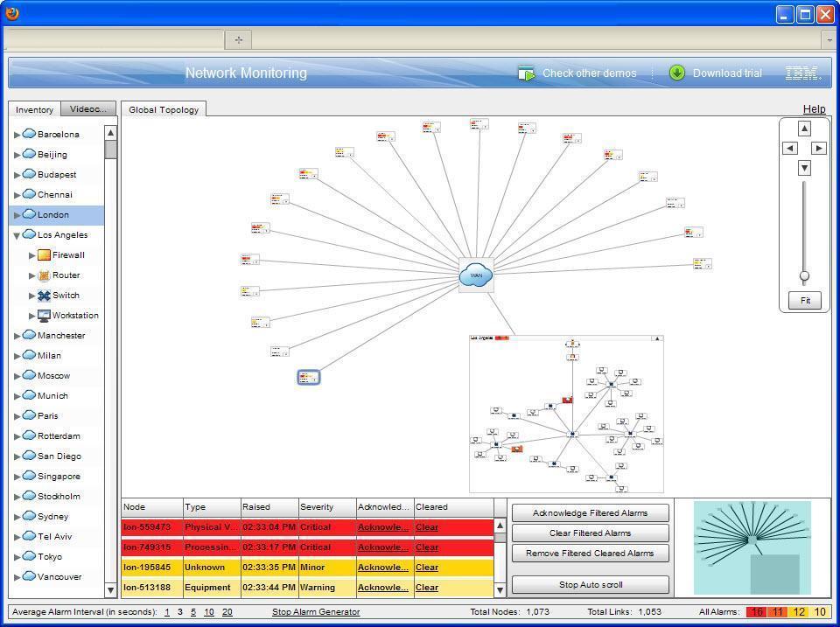Click the Download trial icon
This screenshot has width=840, height=627.
point(676,73)
